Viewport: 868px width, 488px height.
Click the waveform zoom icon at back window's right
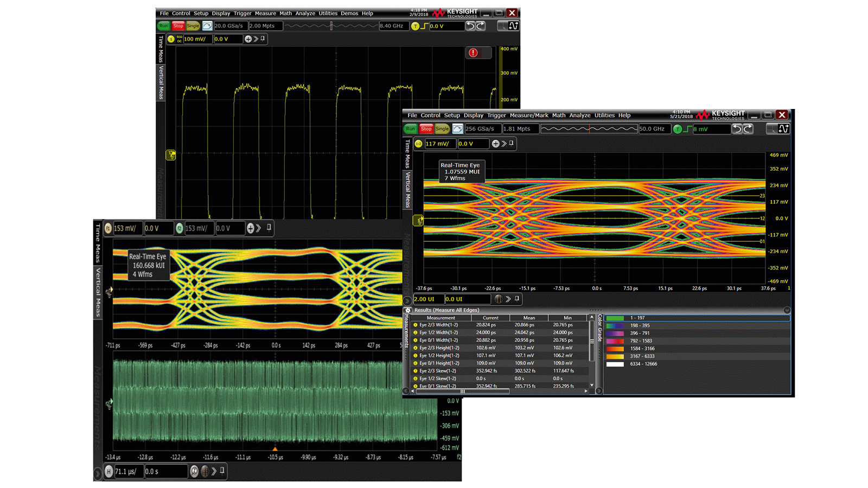point(513,25)
